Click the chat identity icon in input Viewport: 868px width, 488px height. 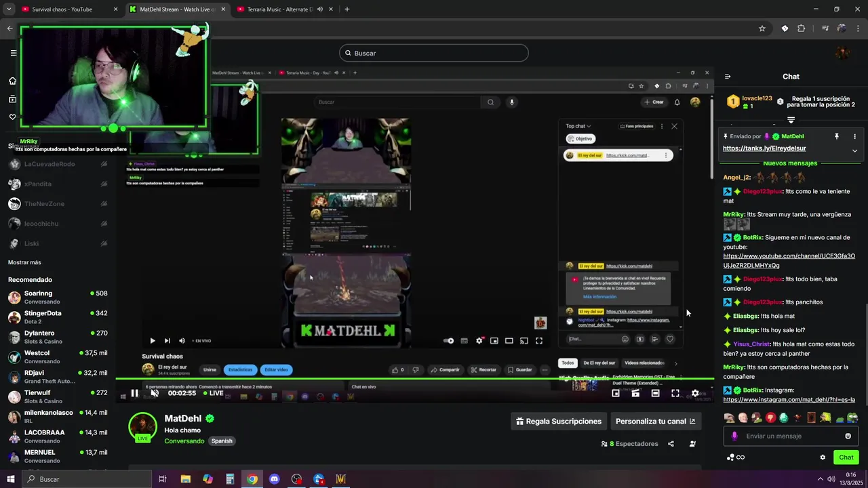click(x=734, y=436)
